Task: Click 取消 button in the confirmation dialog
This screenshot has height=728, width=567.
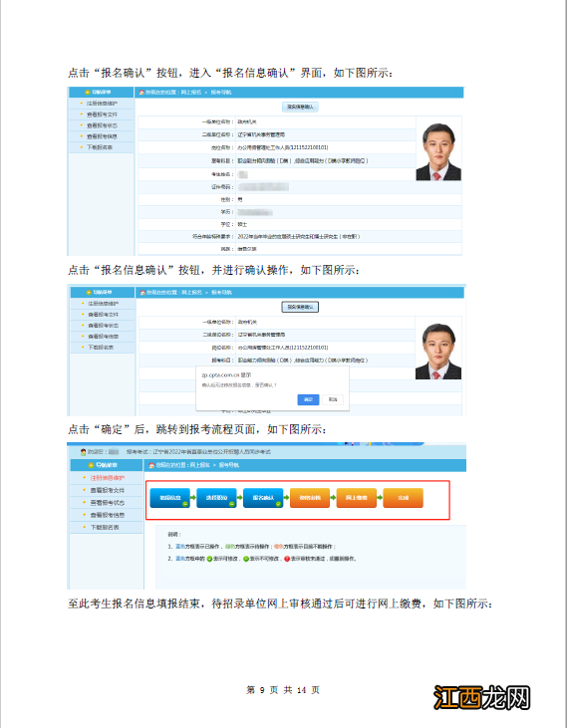Action: [x=333, y=399]
